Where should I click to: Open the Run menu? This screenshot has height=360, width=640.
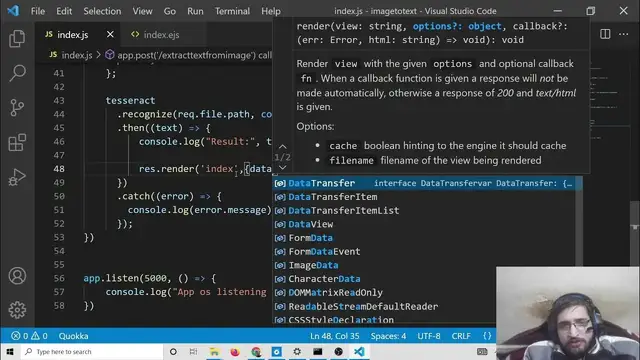click(195, 11)
